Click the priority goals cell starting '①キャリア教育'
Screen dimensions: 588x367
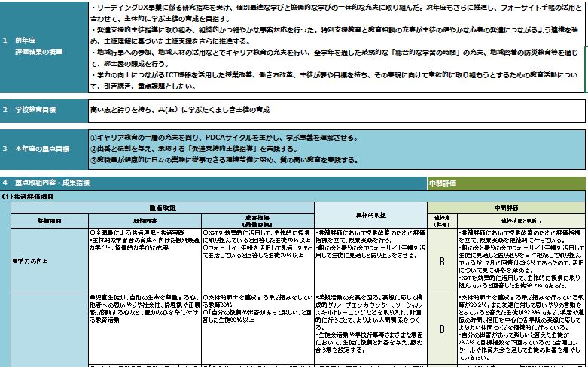[335, 149]
